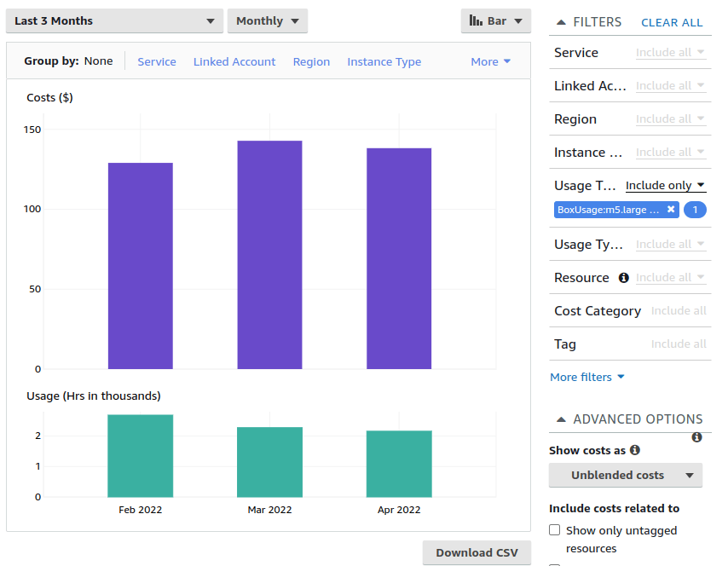This screenshot has height=566, width=728.
Task: Open the Unblended costs dropdown
Action: coord(625,475)
